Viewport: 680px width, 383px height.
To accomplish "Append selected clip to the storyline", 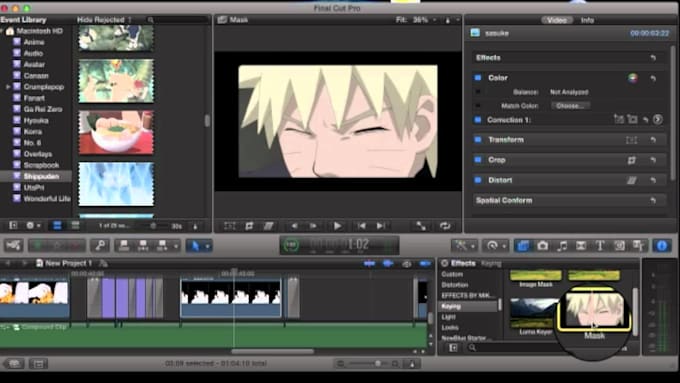I will pyautogui.click(x=162, y=246).
